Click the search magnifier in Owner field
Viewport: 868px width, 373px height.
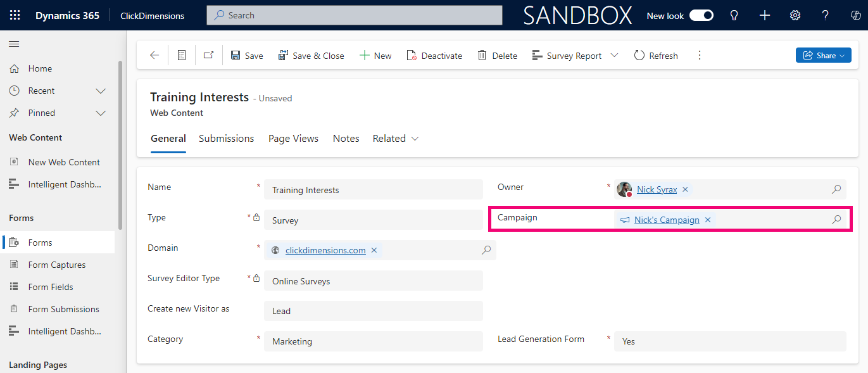[836, 189]
